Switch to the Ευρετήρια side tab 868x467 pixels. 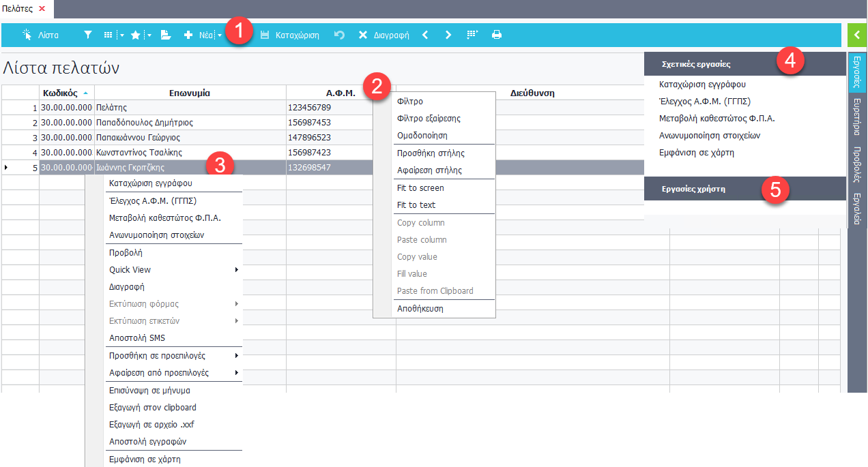pyautogui.click(x=856, y=117)
